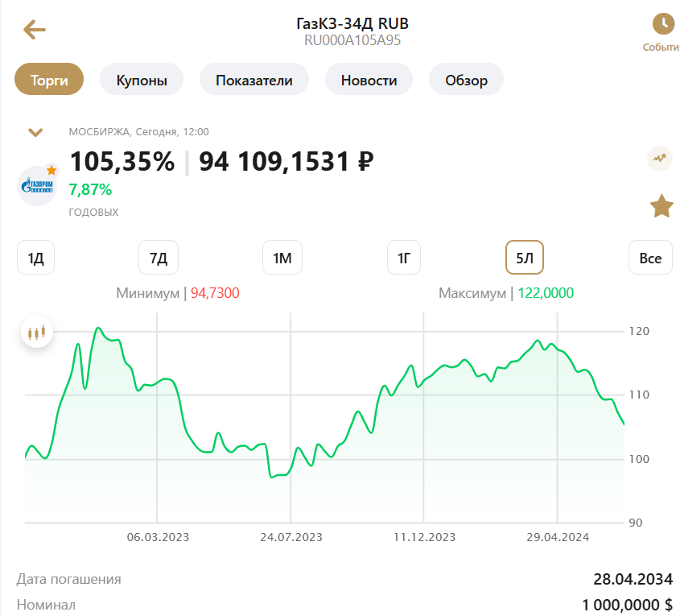Select the 5Л chart range
The image size is (680, 616).
pos(525,258)
